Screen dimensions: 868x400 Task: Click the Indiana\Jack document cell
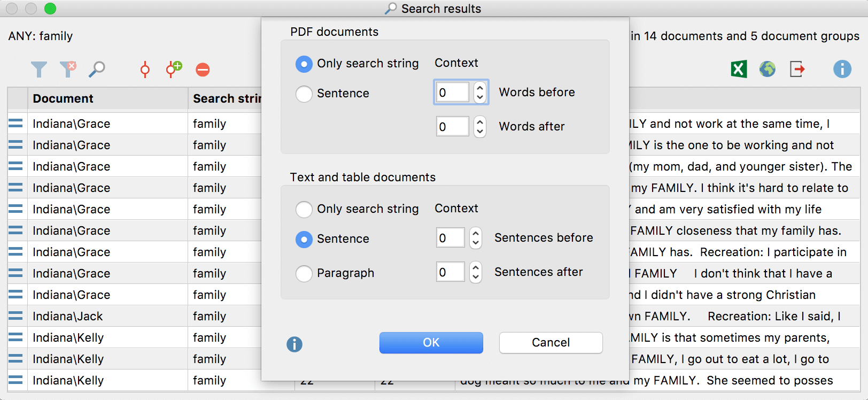pyautogui.click(x=107, y=316)
